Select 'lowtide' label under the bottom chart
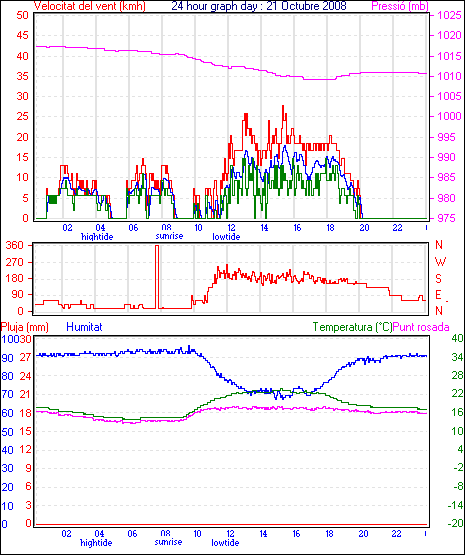Screen dimensions: 465x556 [x=225, y=543]
